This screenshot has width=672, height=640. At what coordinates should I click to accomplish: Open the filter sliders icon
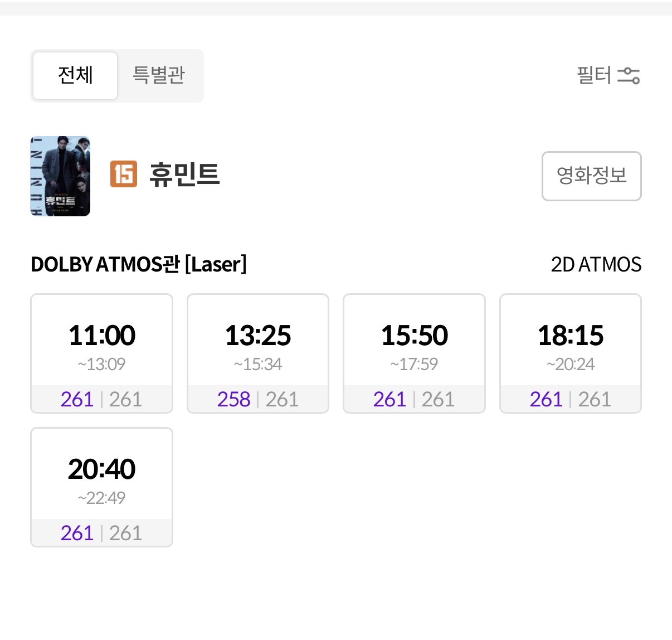tap(629, 75)
